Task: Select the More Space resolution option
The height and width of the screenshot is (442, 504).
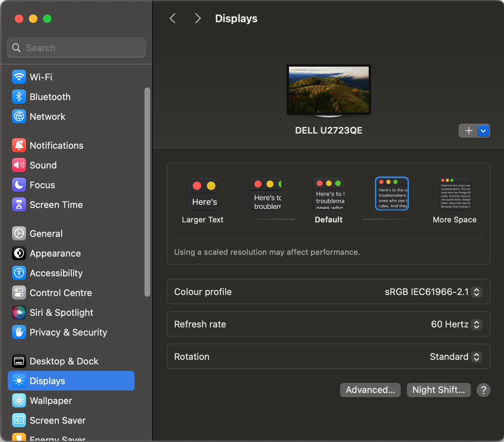Action: (455, 194)
